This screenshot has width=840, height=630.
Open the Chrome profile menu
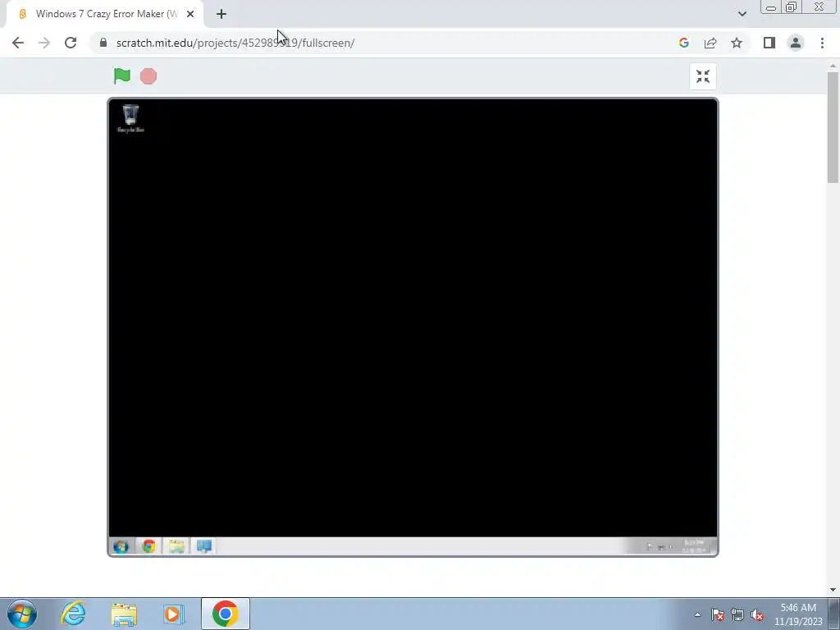coord(796,43)
